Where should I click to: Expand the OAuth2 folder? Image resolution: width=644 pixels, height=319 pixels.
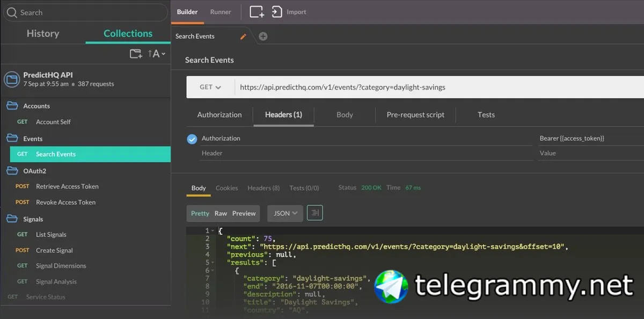coord(12,171)
